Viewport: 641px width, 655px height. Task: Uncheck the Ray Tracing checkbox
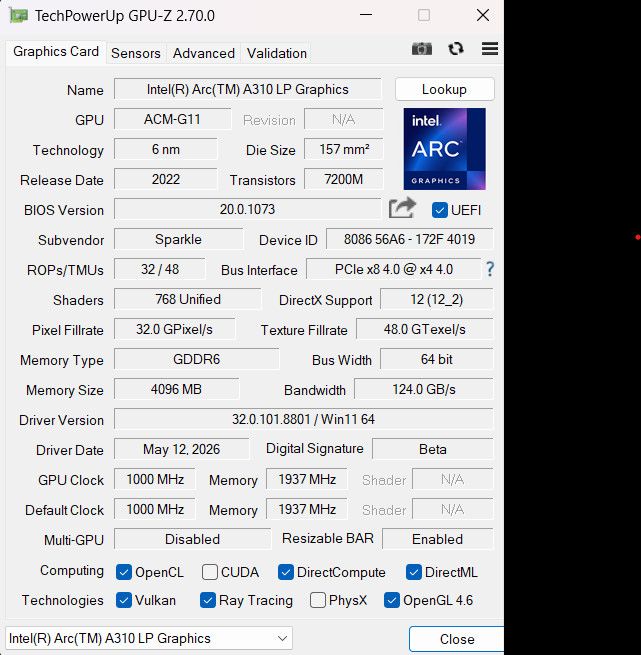click(208, 600)
